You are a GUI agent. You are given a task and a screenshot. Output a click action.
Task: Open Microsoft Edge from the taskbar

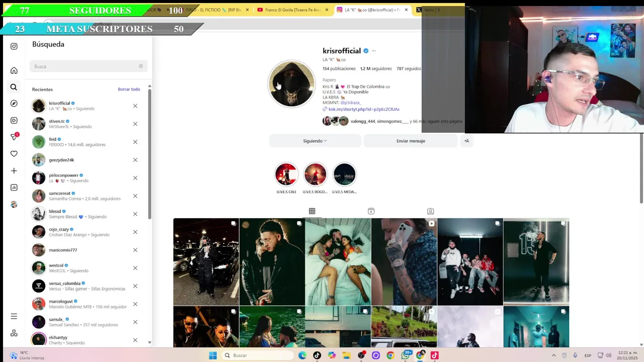[x=302, y=355]
